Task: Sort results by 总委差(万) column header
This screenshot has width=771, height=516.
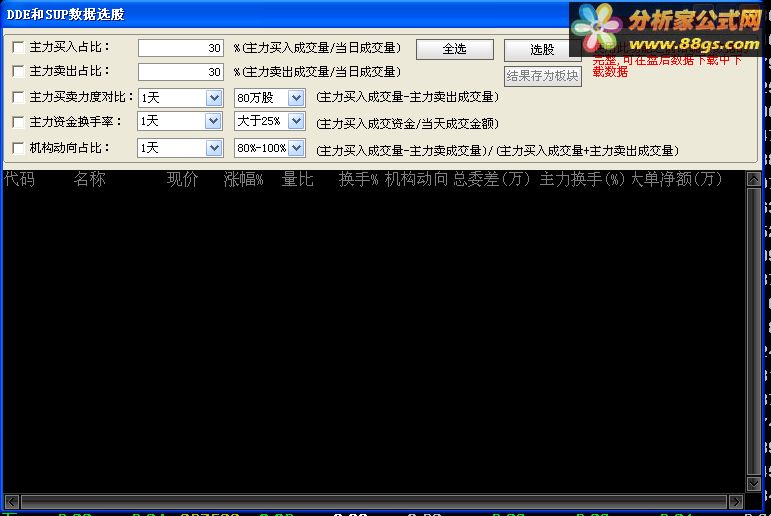Action: tap(492, 179)
